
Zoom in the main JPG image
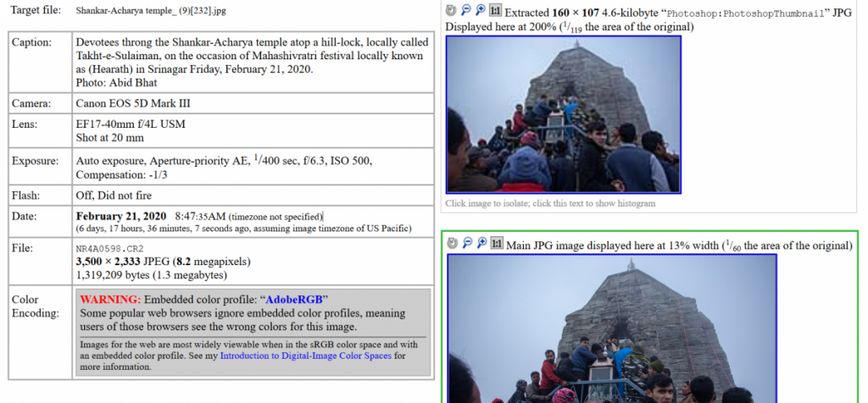481,243
